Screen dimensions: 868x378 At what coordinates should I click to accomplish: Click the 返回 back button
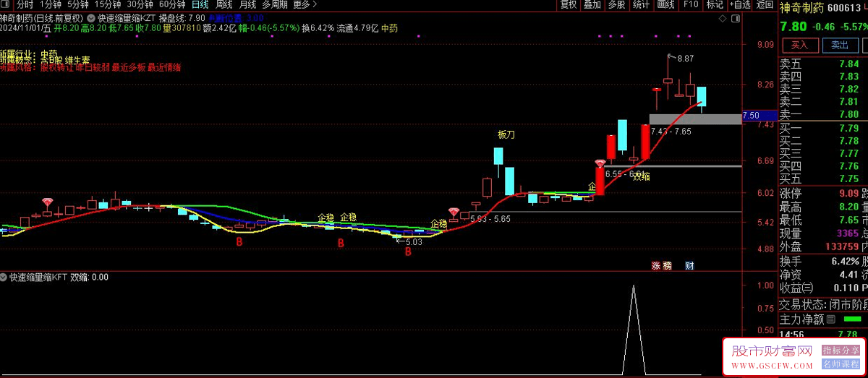pos(765,4)
